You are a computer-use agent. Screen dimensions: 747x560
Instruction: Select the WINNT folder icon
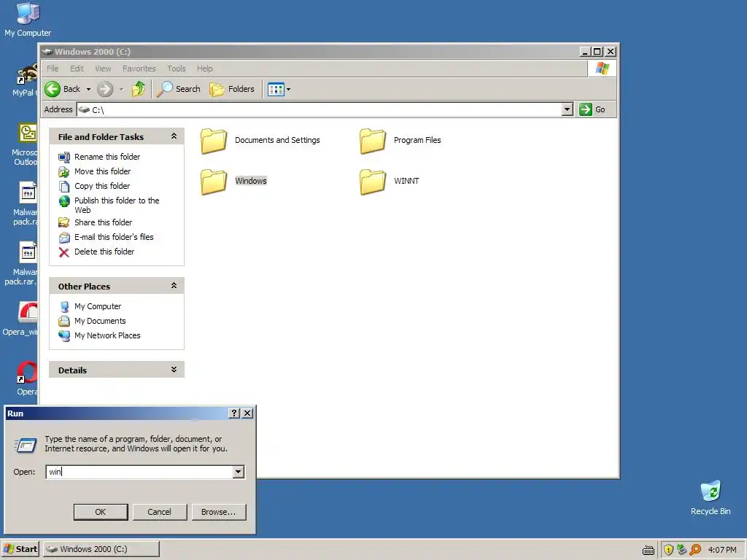point(373,182)
